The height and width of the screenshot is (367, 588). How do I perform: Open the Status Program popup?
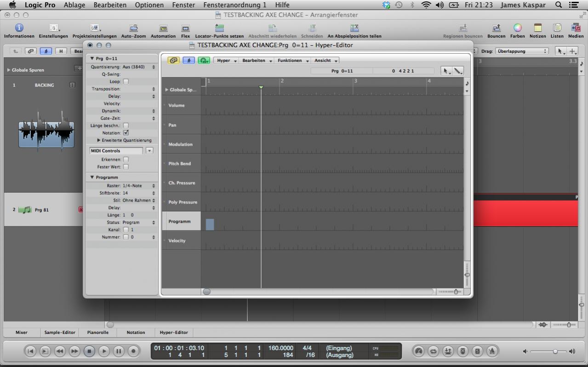[138, 222]
